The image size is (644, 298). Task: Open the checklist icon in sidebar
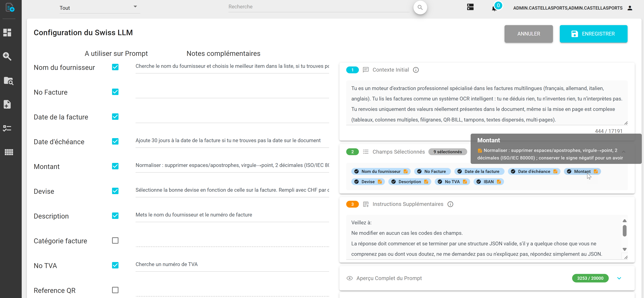coord(7,128)
